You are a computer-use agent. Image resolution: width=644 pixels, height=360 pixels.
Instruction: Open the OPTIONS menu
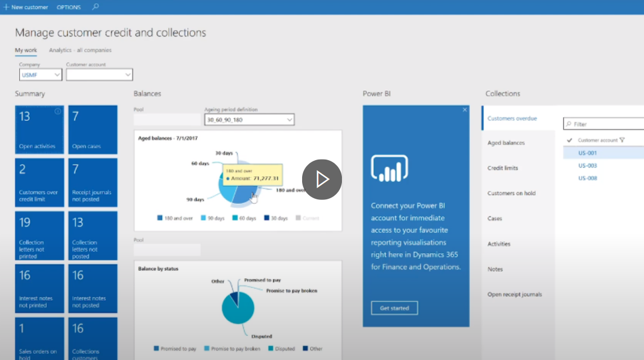(68, 7)
